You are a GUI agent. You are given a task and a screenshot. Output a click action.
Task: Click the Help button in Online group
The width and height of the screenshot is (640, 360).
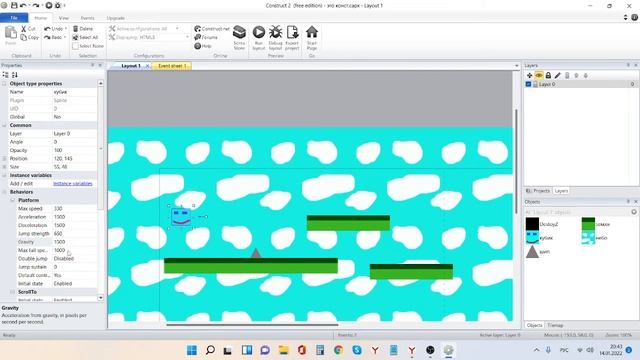[x=203, y=46]
